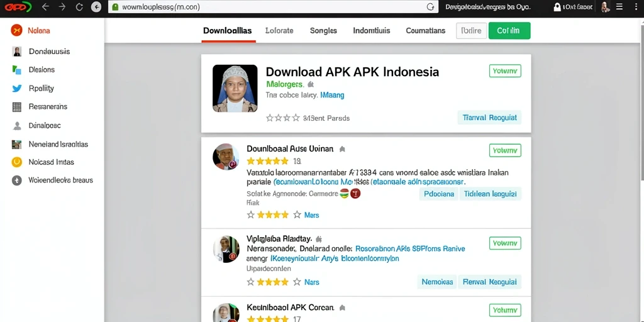This screenshot has height=322, width=644.
Task: Click the red Nolana sidebar icon
Action: tap(16, 30)
